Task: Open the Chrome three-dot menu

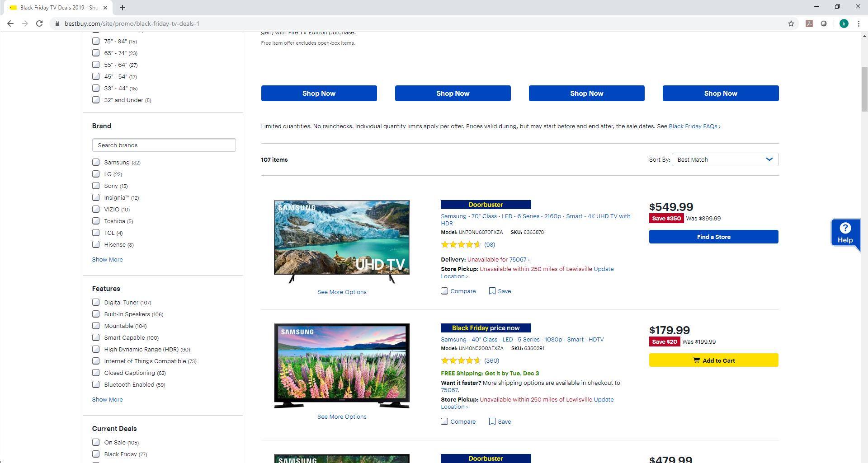Action: [858, 23]
